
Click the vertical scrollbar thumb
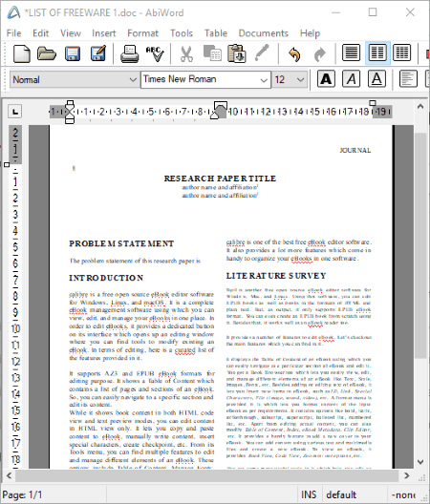tap(420, 245)
